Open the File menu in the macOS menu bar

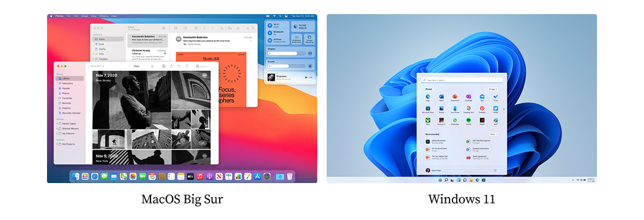coord(69,16)
